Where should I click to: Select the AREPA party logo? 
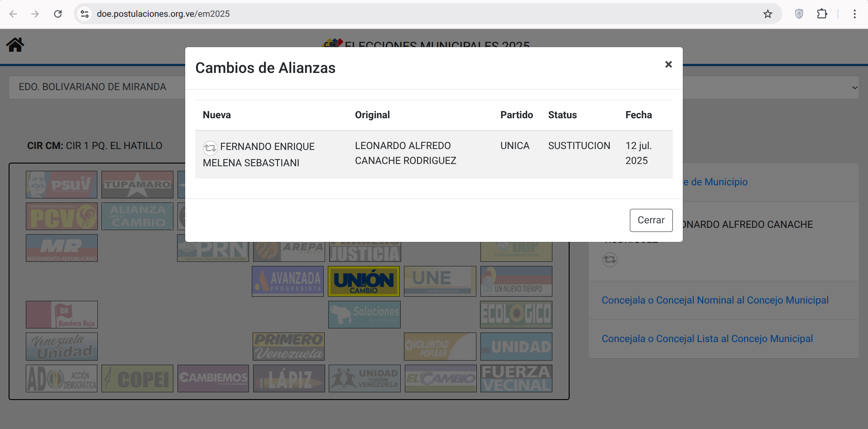pos(289,251)
